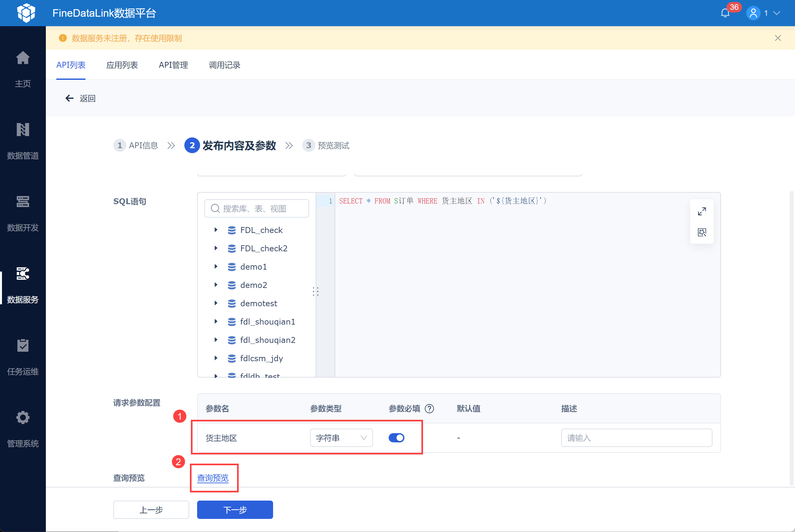795x532 pixels.
Task: Click the 查询预览 link
Action: coord(213,478)
